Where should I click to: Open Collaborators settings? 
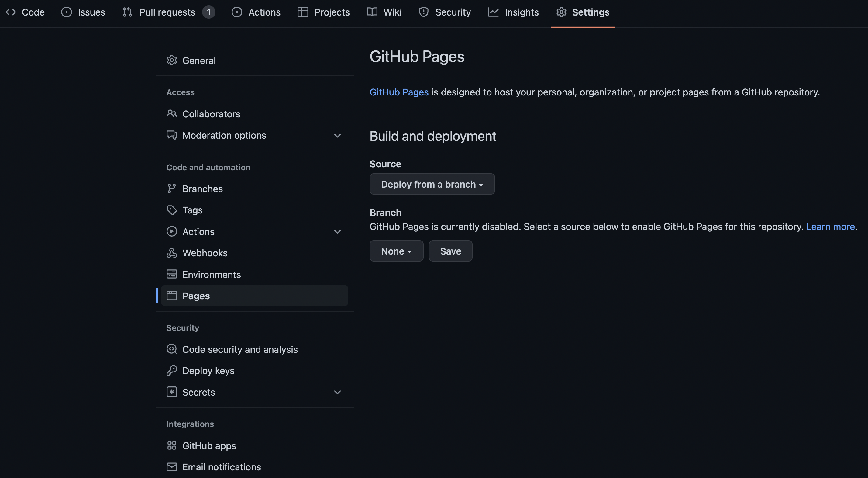(x=254, y=114)
